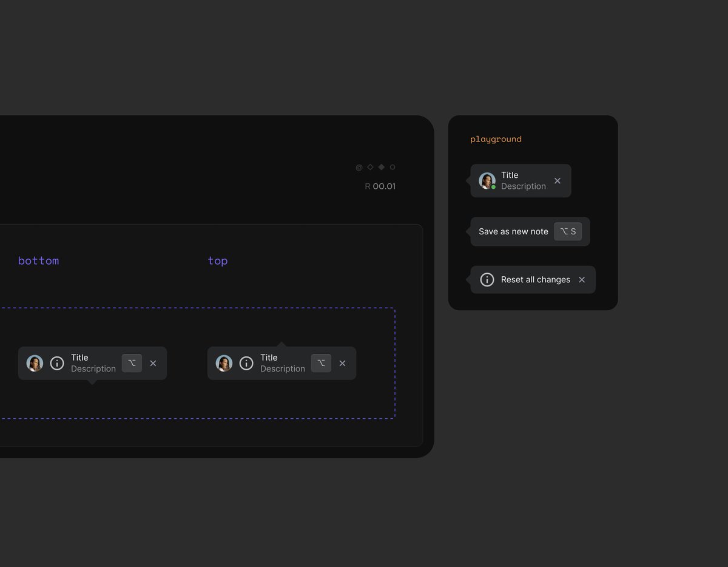728x567 pixels.
Task: Click the outlined diamond icon above R 00.01
Action: 370,167
